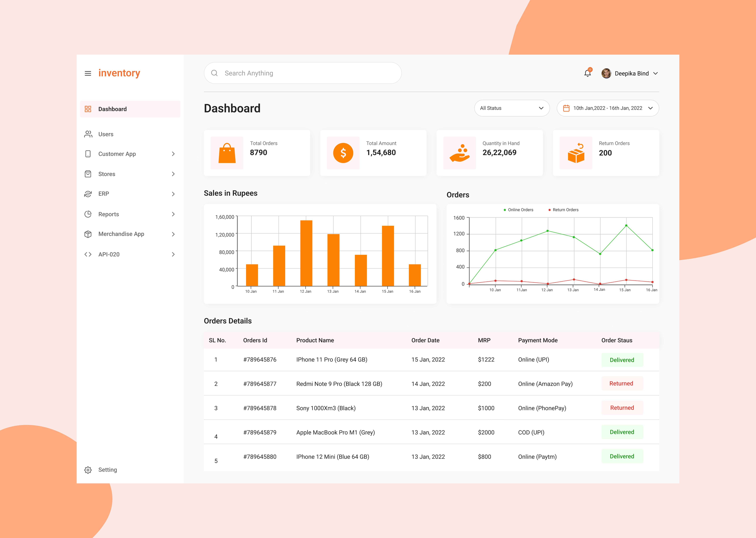The width and height of the screenshot is (756, 538).
Task: Toggle the hamburger menu icon
Action: click(88, 73)
